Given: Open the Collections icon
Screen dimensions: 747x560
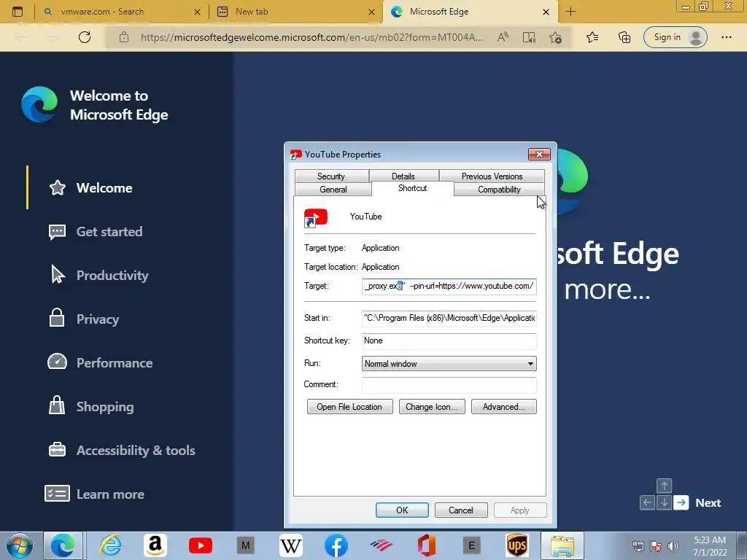Looking at the screenshot, I should [624, 37].
